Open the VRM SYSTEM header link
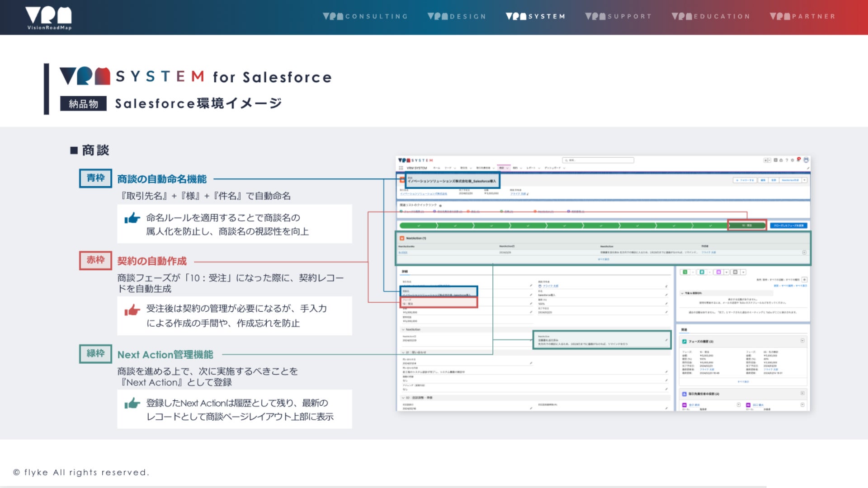Viewport: 868px width, 488px height. point(535,16)
